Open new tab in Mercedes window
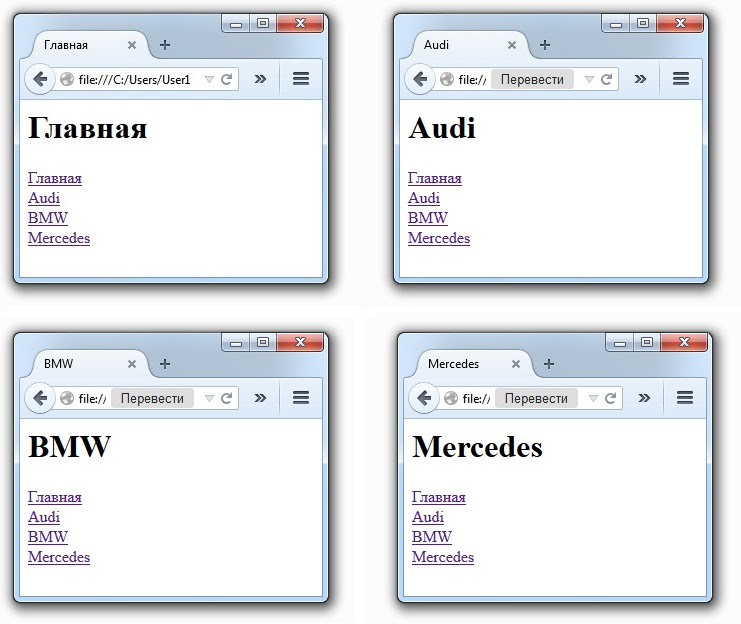The width and height of the screenshot is (741, 624). tap(549, 364)
